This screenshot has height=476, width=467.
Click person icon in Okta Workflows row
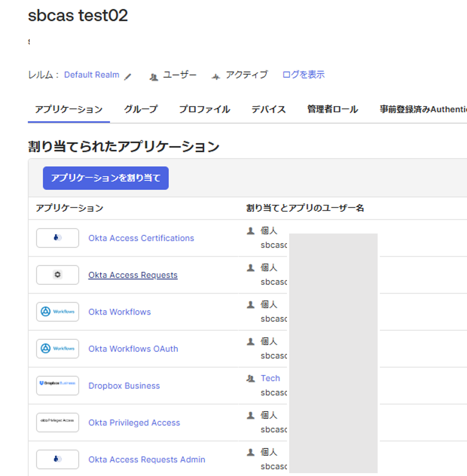250,304
